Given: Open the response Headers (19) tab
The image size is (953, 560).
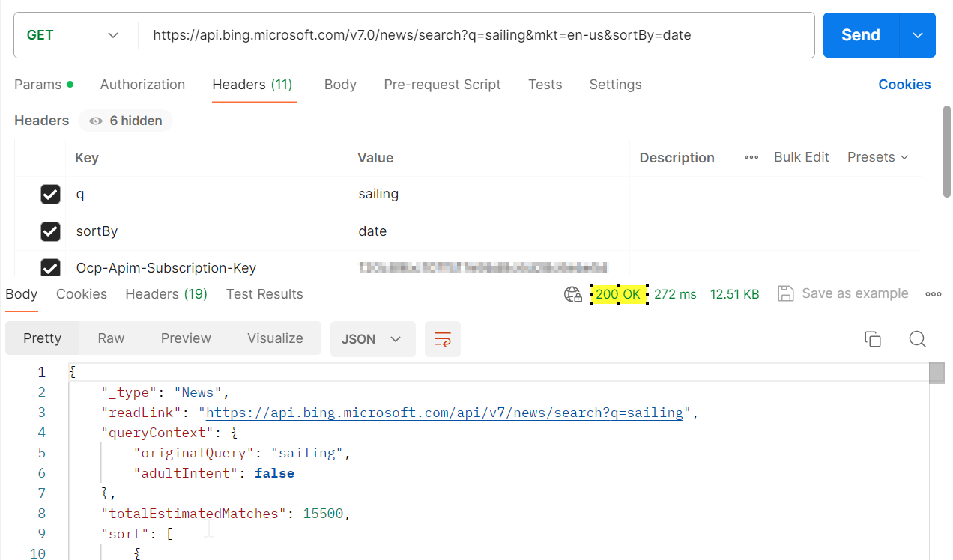Looking at the screenshot, I should 166,294.
